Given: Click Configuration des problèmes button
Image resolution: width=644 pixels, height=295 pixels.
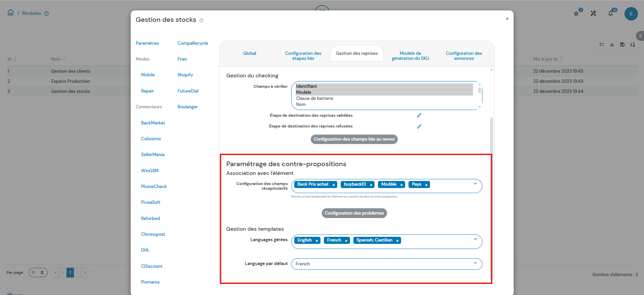Looking at the screenshot, I should point(354,213).
